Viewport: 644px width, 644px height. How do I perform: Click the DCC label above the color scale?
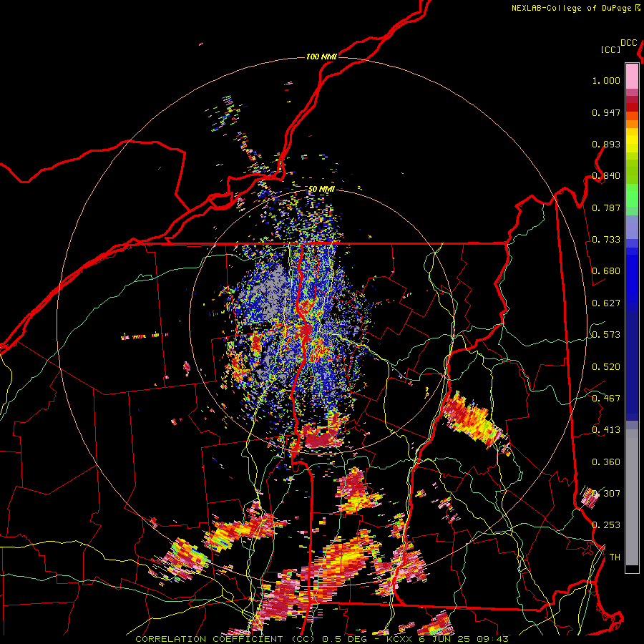pos(629,43)
